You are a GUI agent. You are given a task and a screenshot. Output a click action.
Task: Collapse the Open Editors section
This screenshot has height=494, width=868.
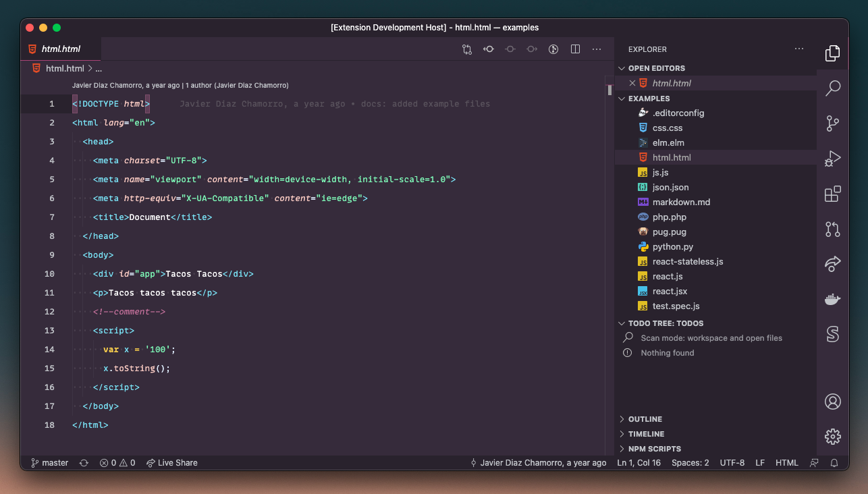click(622, 68)
